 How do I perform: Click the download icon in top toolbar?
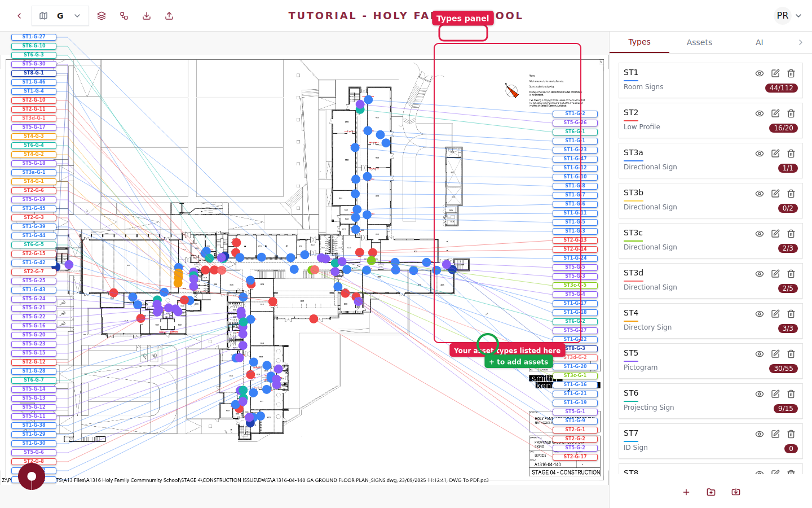(147, 16)
